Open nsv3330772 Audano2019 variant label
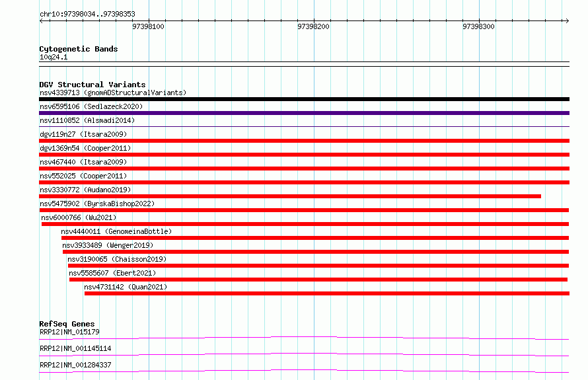Viewport: 588px width, 380px height. point(85,190)
